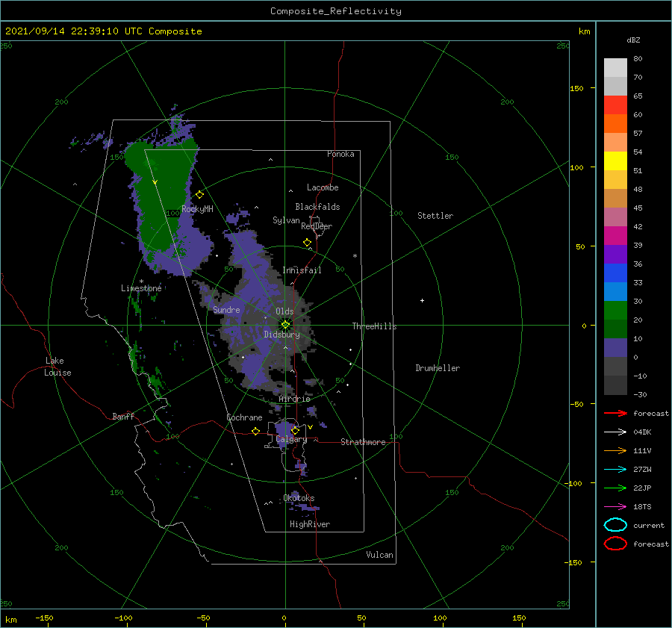Click the Cochrane town label
This screenshot has height=628, width=672.
pos(244,417)
